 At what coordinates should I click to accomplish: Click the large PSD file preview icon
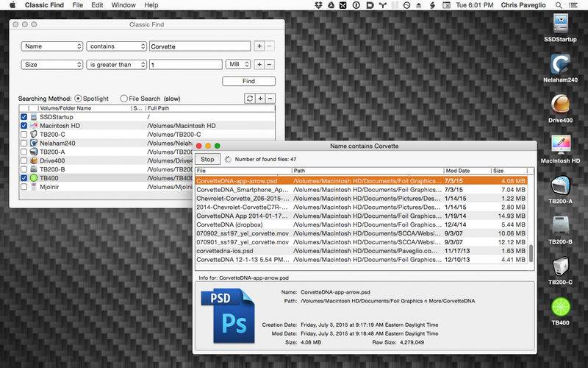click(x=228, y=316)
